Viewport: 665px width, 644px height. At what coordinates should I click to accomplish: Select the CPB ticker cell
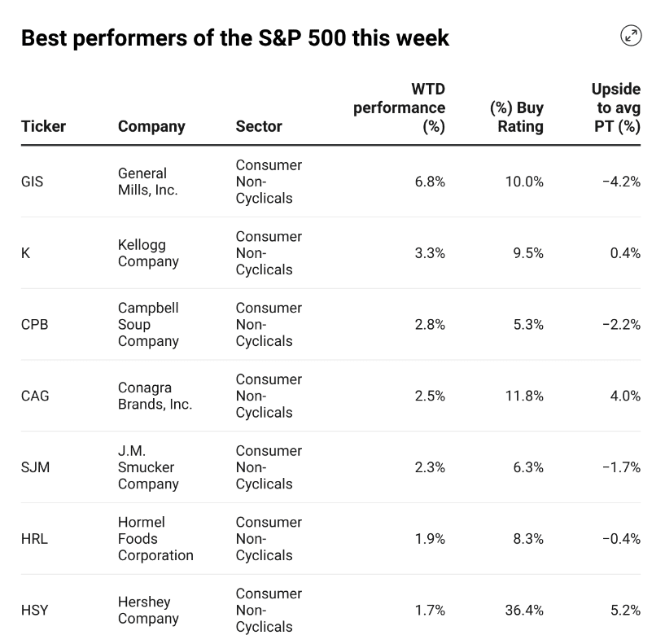pyautogui.click(x=34, y=324)
